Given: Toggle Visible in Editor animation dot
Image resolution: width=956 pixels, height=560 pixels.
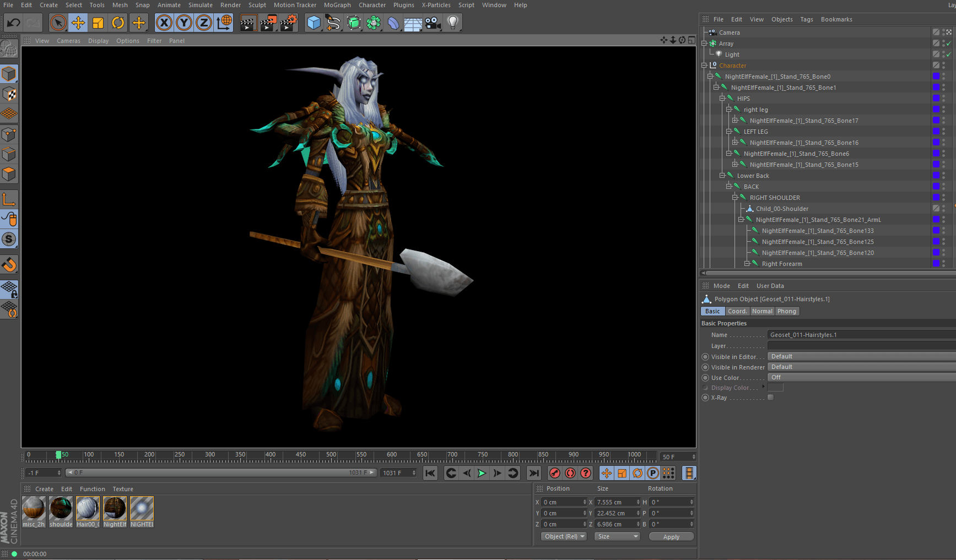Looking at the screenshot, I should pyautogui.click(x=705, y=357).
